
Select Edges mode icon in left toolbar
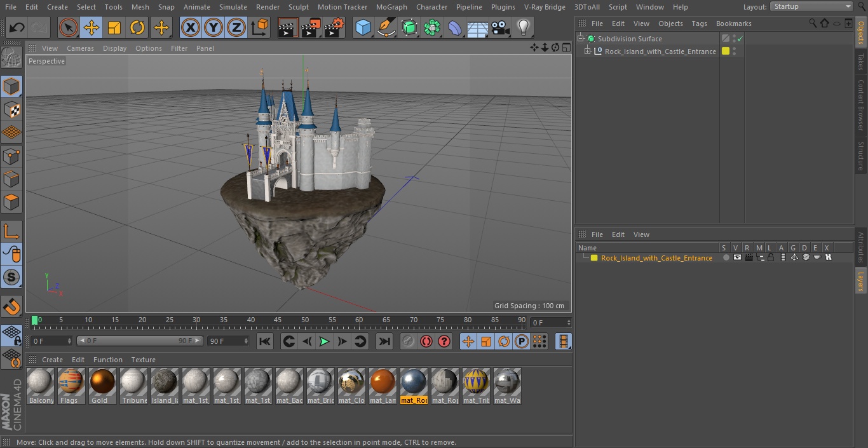pos(11,179)
